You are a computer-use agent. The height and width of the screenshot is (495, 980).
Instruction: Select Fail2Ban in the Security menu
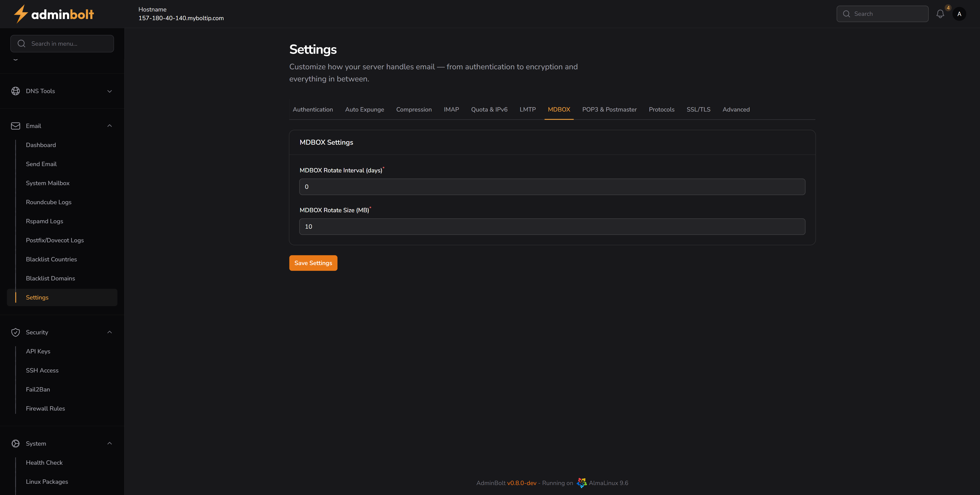click(x=38, y=389)
